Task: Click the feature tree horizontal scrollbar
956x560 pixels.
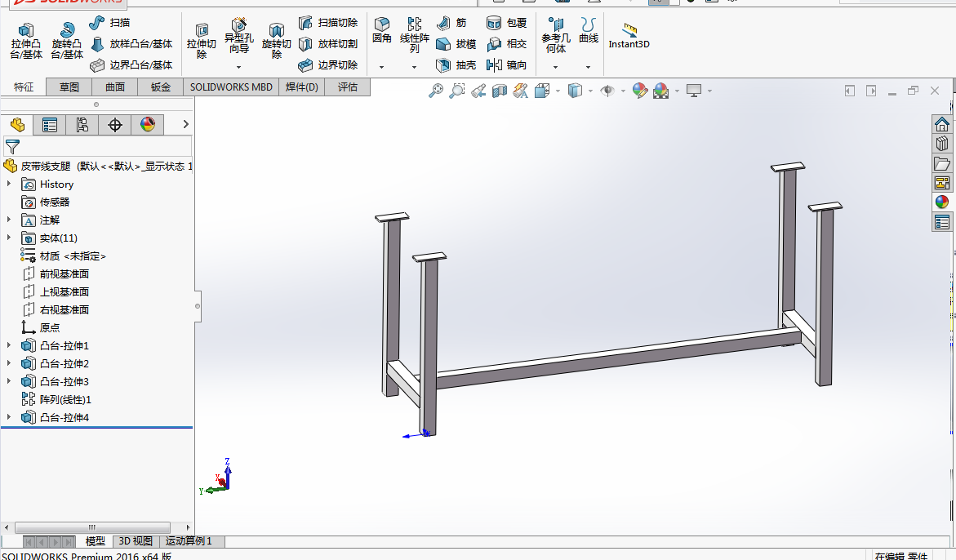Action: 92,527
